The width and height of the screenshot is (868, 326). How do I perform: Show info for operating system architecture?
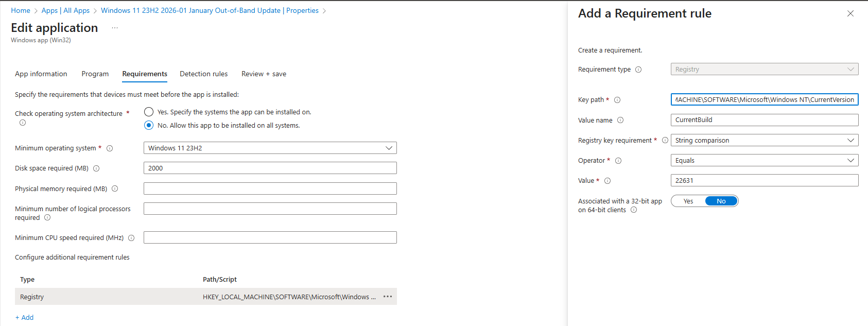tap(23, 123)
